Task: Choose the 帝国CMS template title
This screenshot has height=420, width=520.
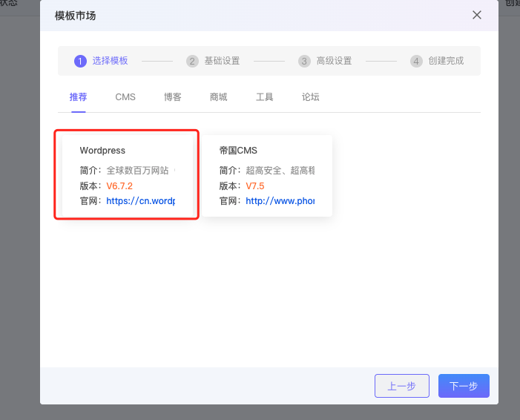Action: (x=238, y=151)
